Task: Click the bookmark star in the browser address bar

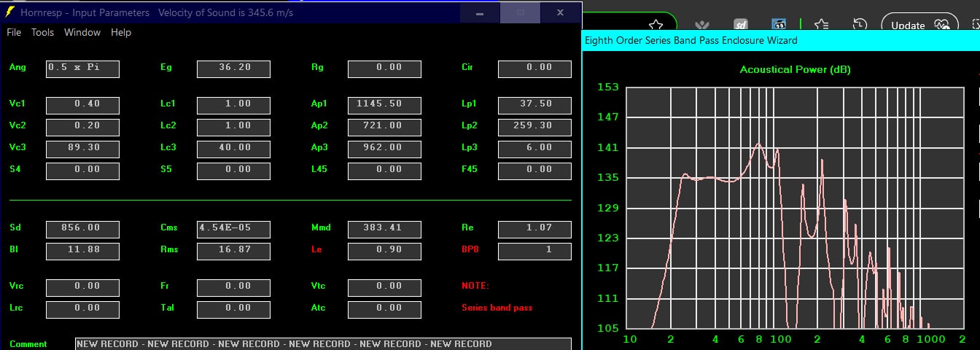Action: 656,25
